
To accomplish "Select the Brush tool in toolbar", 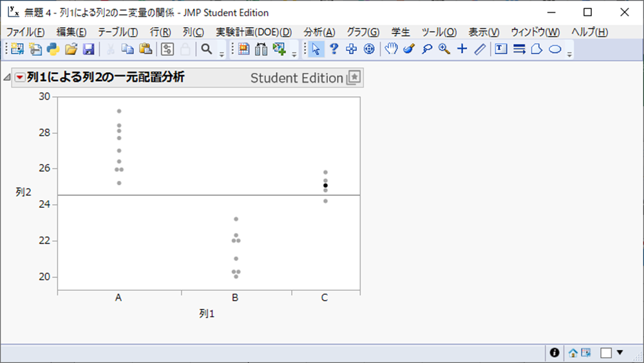I will [408, 49].
